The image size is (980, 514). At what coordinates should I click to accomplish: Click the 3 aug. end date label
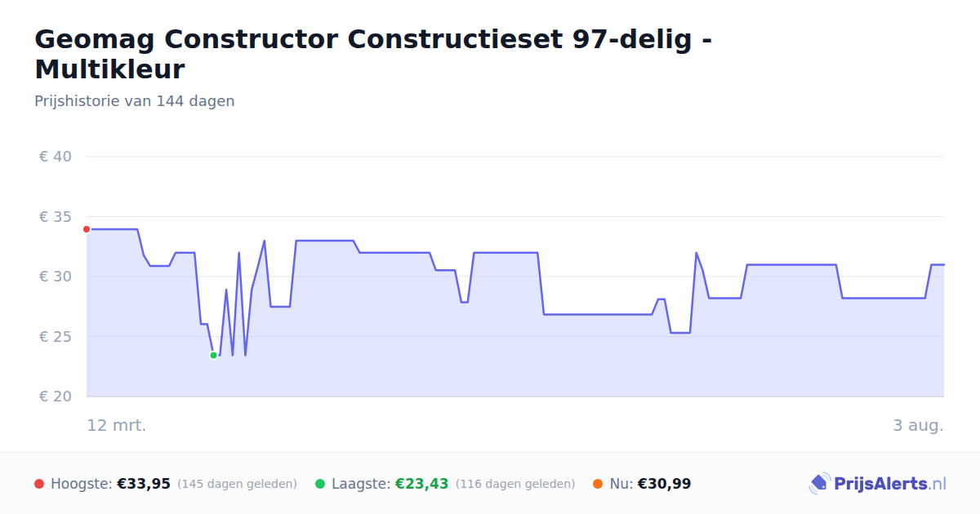[919, 426]
